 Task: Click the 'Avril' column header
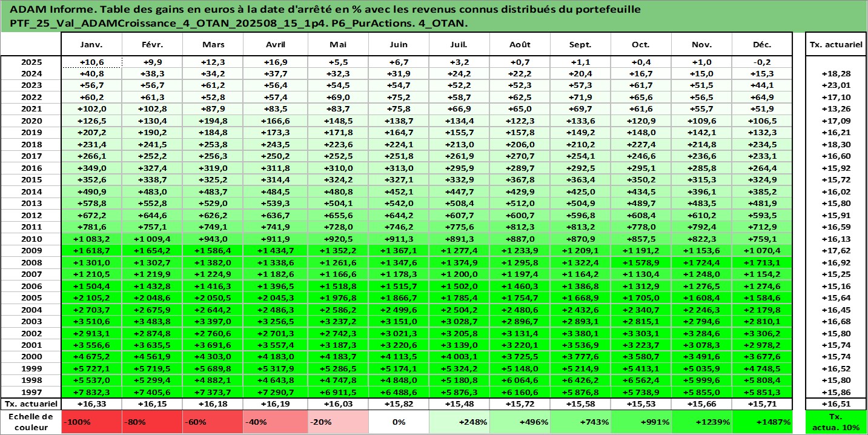point(276,45)
